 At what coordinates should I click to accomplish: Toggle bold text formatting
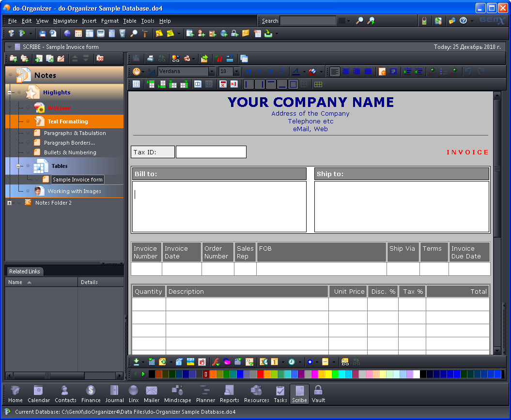(248, 72)
